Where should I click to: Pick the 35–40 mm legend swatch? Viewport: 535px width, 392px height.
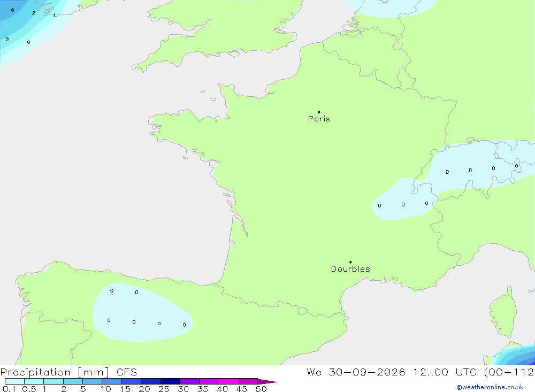209,381
